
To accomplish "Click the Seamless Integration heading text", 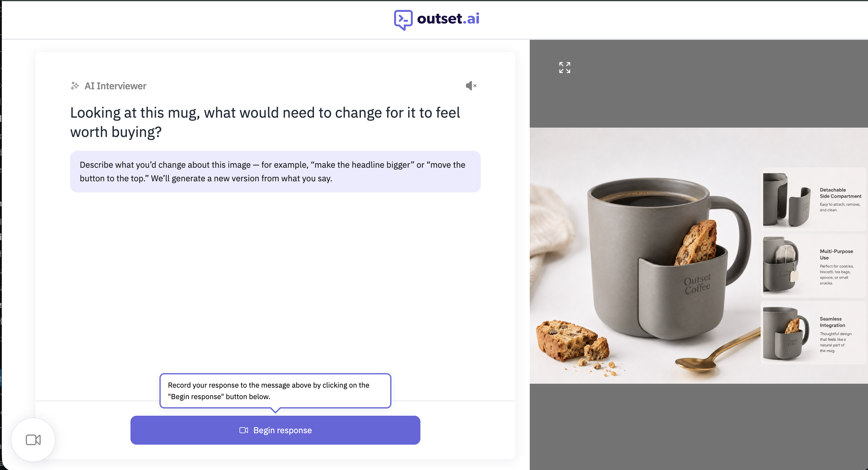I will coord(832,322).
